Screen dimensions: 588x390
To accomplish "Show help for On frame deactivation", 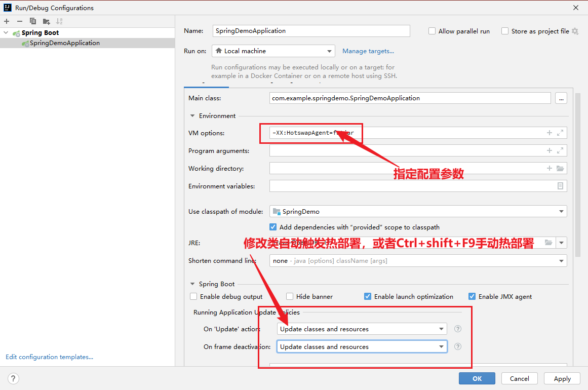I will point(457,346).
